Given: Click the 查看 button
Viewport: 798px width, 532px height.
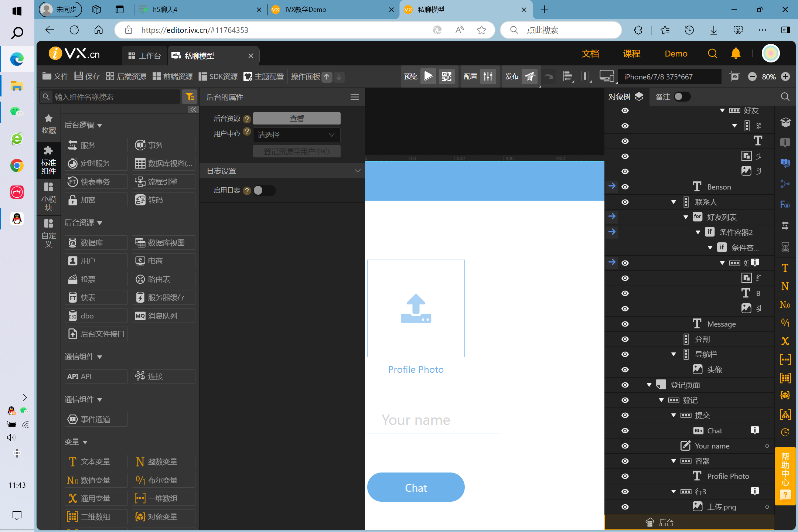Looking at the screenshot, I should click(x=296, y=119).
